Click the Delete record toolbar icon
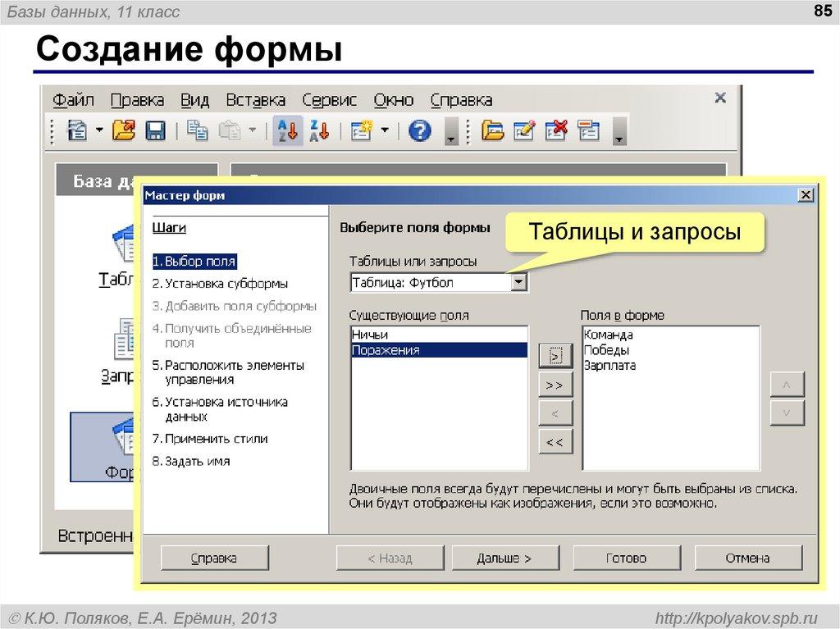Image resolution: width=840 pixels, height=629 pixels. point(556,130)
